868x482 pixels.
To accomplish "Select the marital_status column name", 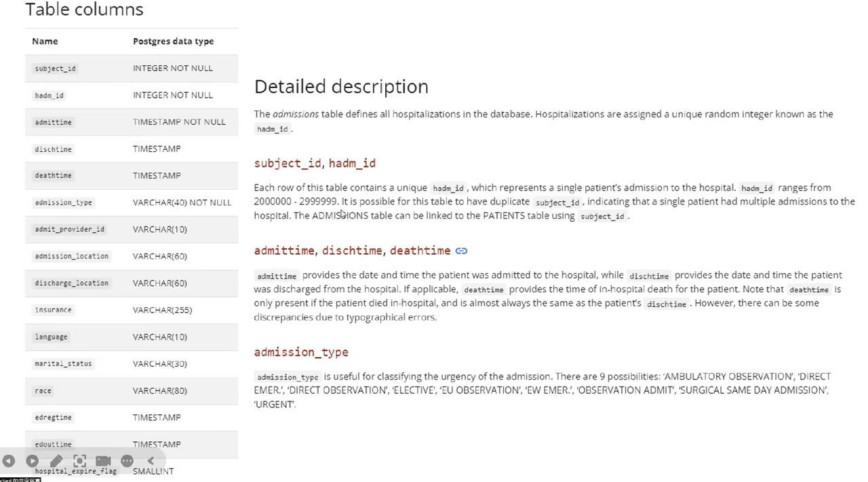I will pyautogui.click(x=63, y=363).
